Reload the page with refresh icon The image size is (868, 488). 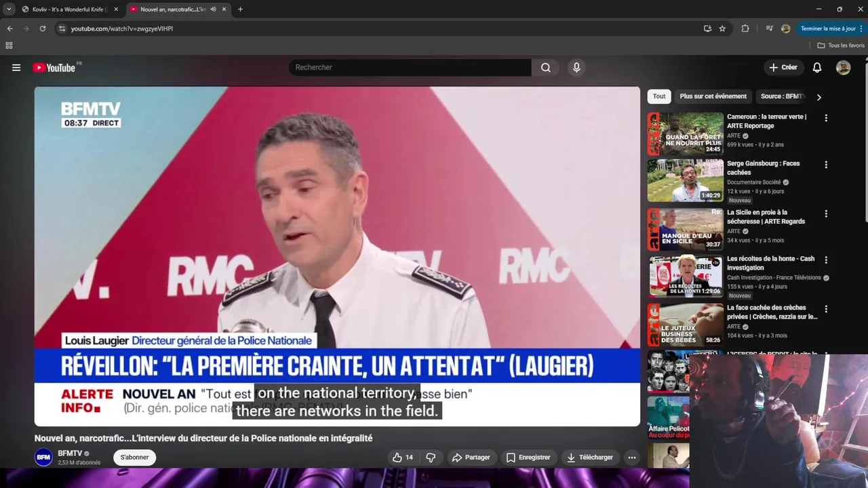point(42,28)
